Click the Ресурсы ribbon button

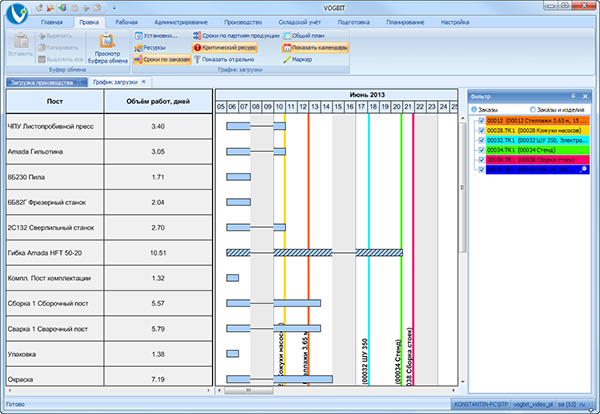tap(150, 47)
